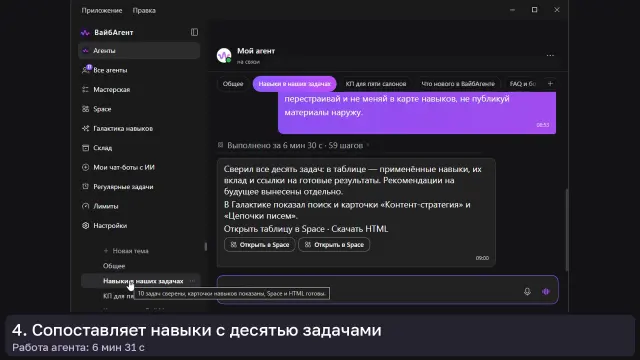Click the purple user message bubble
The width and height of the screenshot is (640, 360).
click(417, 112)
